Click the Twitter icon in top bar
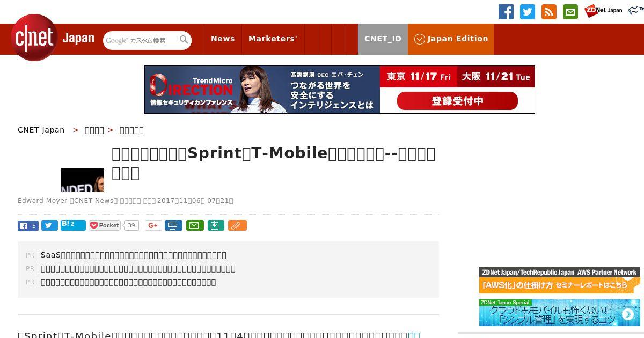The height and width of the screenshot is (338, 644). pos(528,12)
